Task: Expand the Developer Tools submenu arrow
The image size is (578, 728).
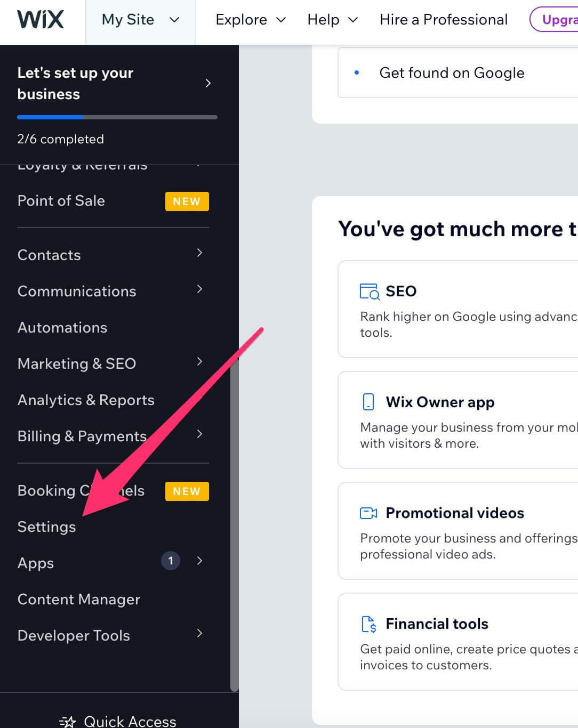Action: [x=199, y=633]
